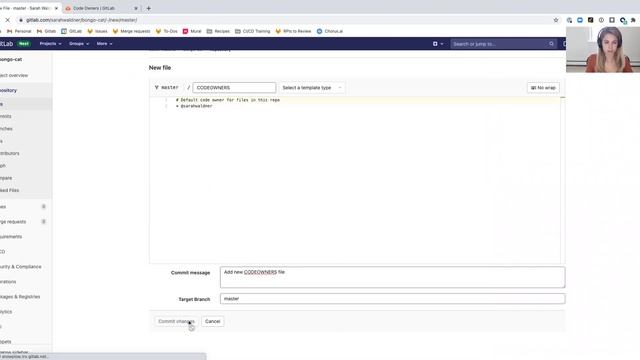Click the Cancel button

tap(213, 321)
